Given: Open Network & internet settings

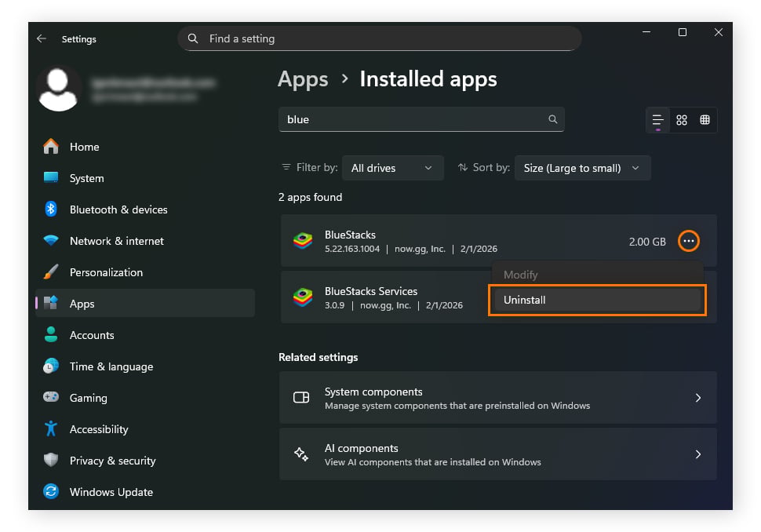Looking at the screenshot, I should point(144,241).
